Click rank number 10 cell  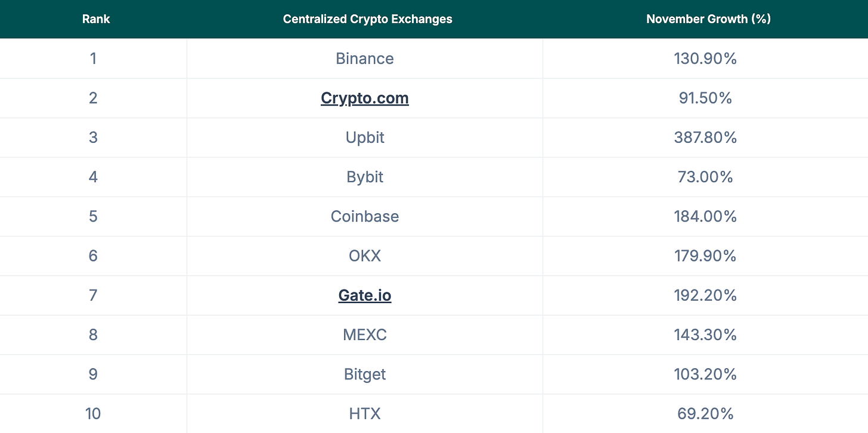coord(93,413)
